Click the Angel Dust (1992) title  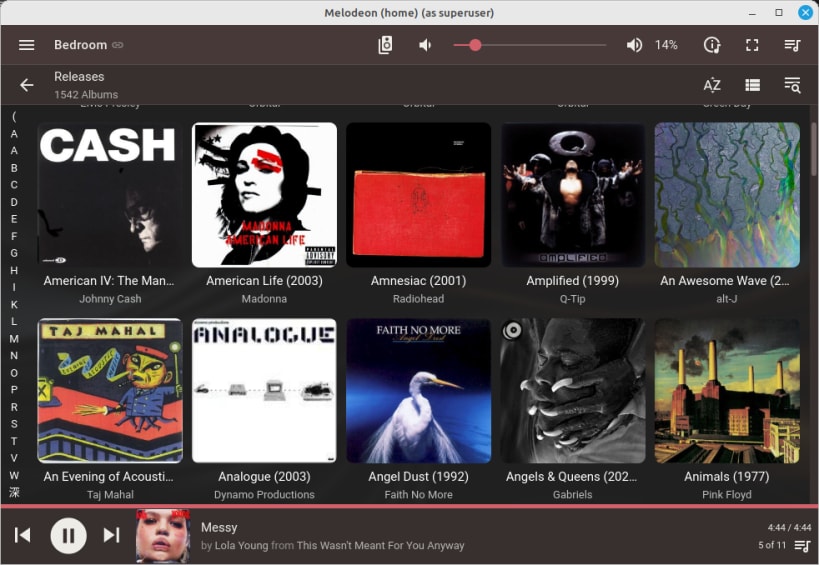tap(418, 477)
